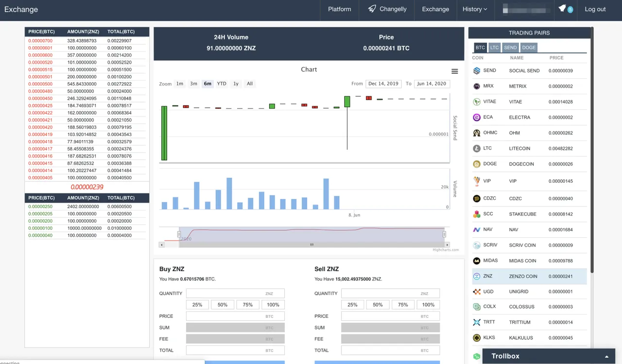Click the To date field Jun 14, 2020
This screenshot has width=622, height=364.
click(x=432, y=84)
